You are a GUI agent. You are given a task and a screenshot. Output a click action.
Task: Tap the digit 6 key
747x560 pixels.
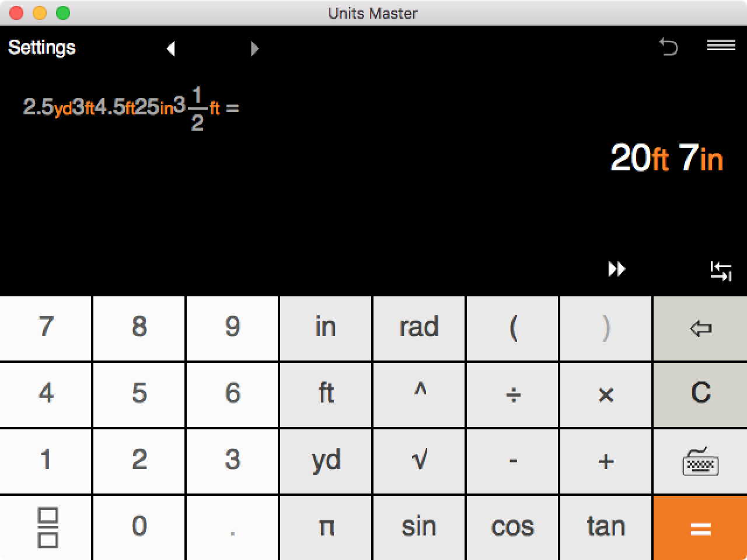coord(232,394)
